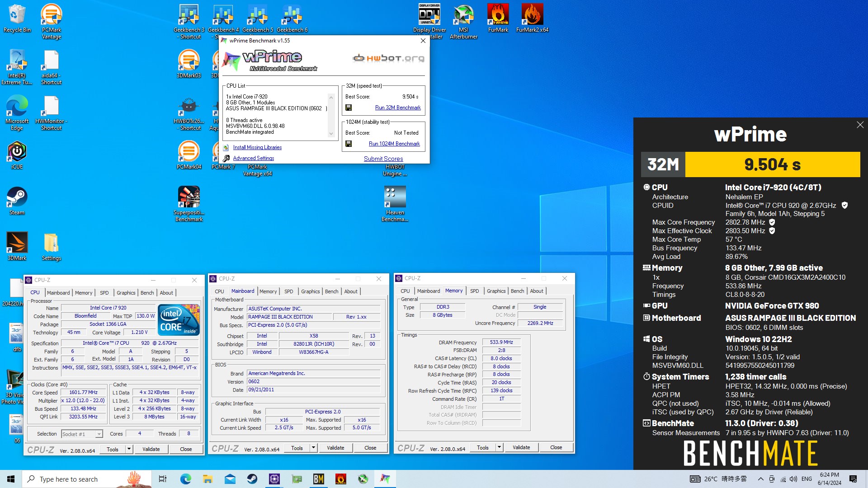The image size is (868, 488).
Task: Click Tools button in CPU-Z Memory window
Action: (482, 447)
